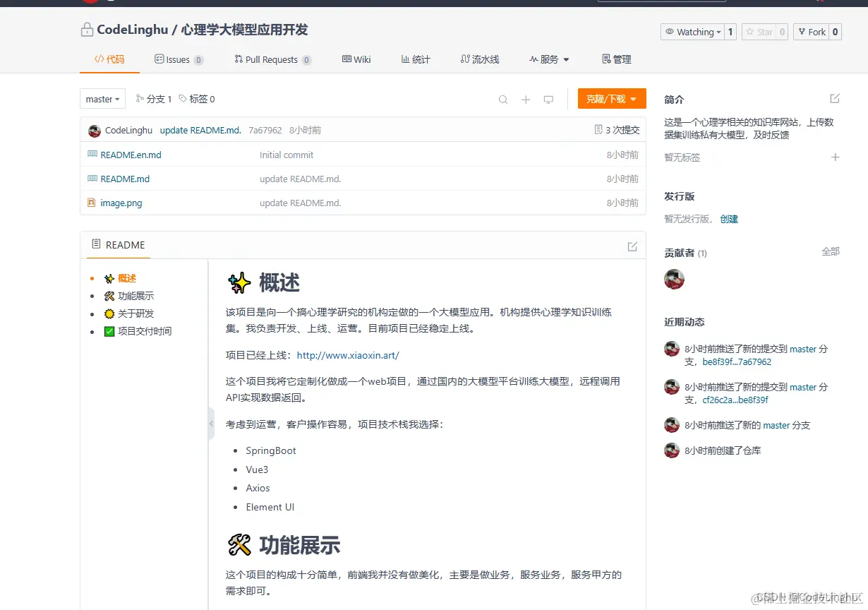Toggle Watching state for the repo

[692, 32]
